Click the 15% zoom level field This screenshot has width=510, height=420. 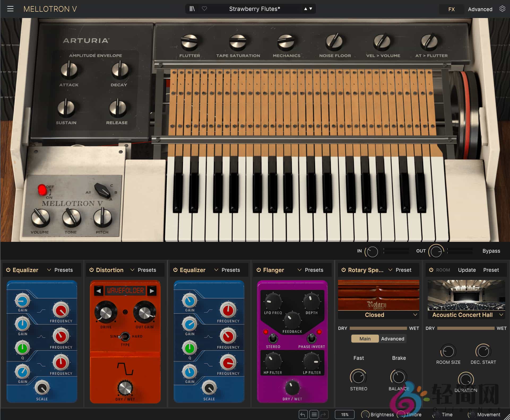click(344, 414)
